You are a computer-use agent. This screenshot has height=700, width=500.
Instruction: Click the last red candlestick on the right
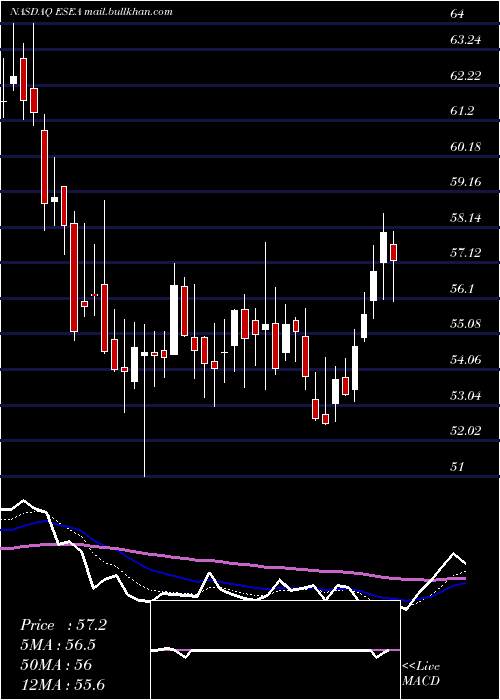coord(393,252)
